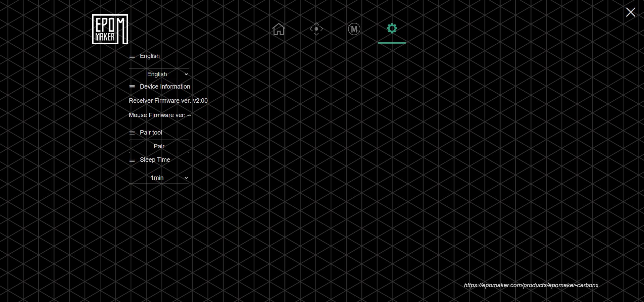Expand the 1min sleep time dropdown
This screenshot has width=644, height=302.
pyautogui.click(x=159, y=178)
